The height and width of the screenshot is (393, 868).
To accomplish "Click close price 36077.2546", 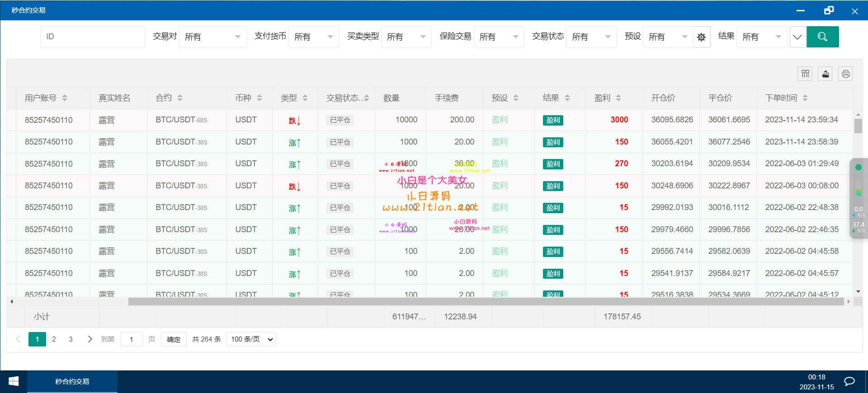I will tap(729, 142).
